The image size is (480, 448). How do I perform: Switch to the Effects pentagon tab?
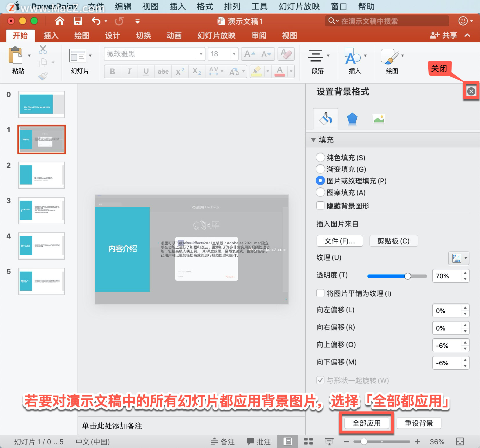352,119
